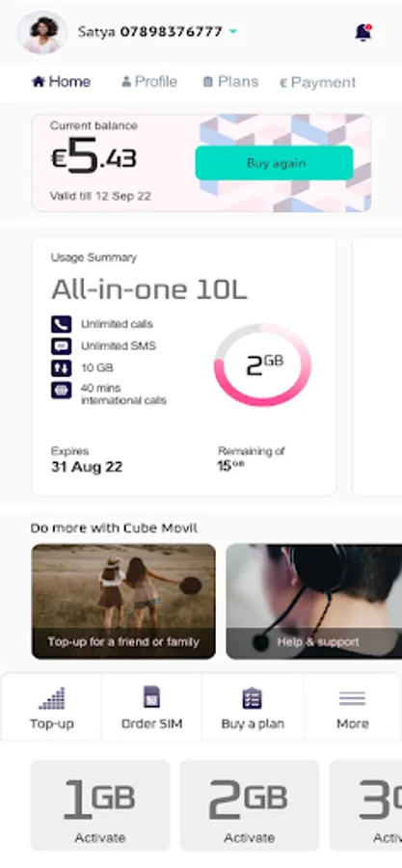Viewport: 402px width, 868px height.
Task: Select the Home tab
Action: (x=62, y=82)
